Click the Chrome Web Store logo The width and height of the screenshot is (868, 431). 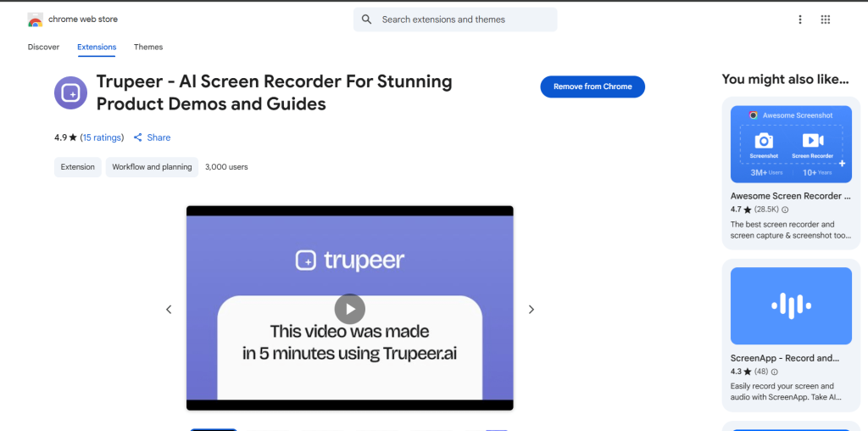[x=35, y=20]
